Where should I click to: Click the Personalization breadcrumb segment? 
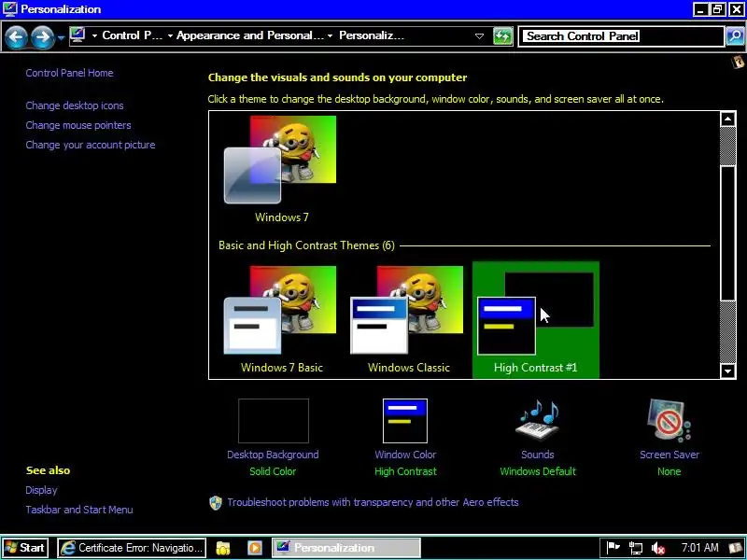coord(372,35)
